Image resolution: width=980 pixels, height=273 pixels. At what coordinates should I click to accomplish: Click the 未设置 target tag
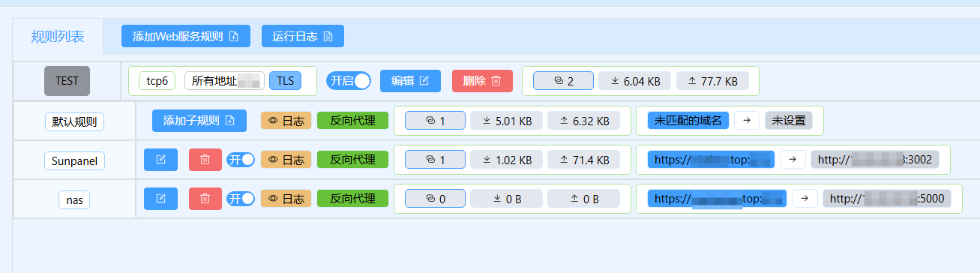point(789,121)
